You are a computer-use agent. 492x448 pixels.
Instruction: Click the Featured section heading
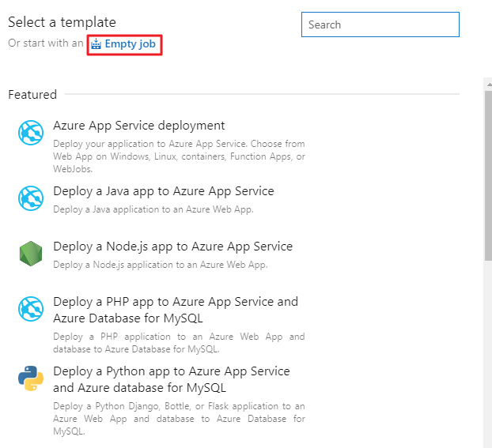[x=32, y=94]
